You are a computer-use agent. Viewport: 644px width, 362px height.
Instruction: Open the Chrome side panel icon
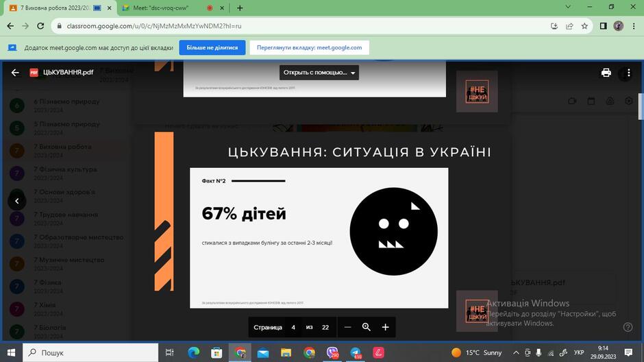click(604, 26)
